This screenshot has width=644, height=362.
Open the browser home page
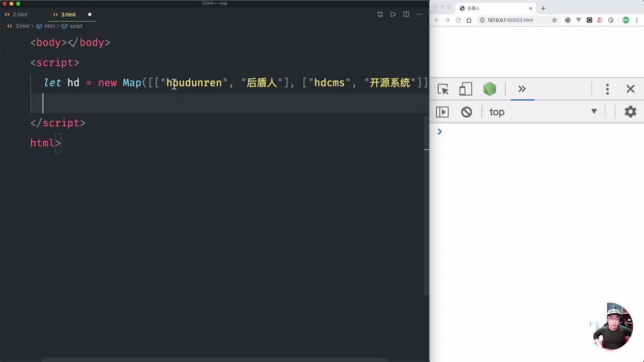tap(469, 20)
